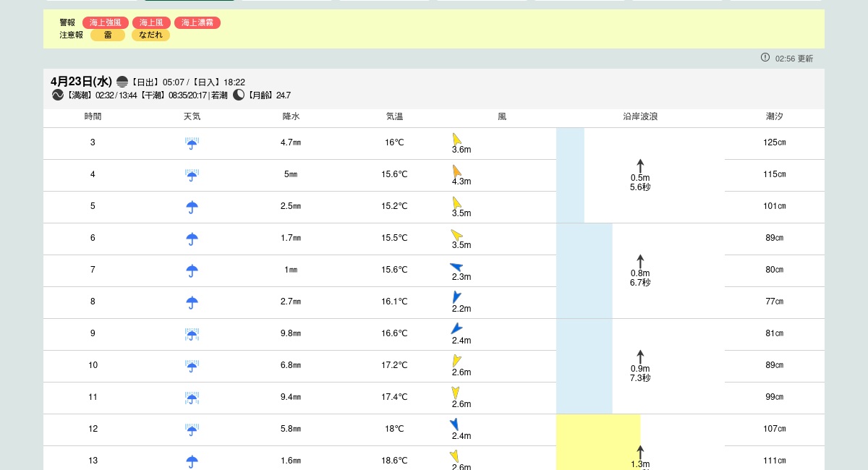
Task: Click the wave direction arrow above 0.8m
Action: (640, 261)
